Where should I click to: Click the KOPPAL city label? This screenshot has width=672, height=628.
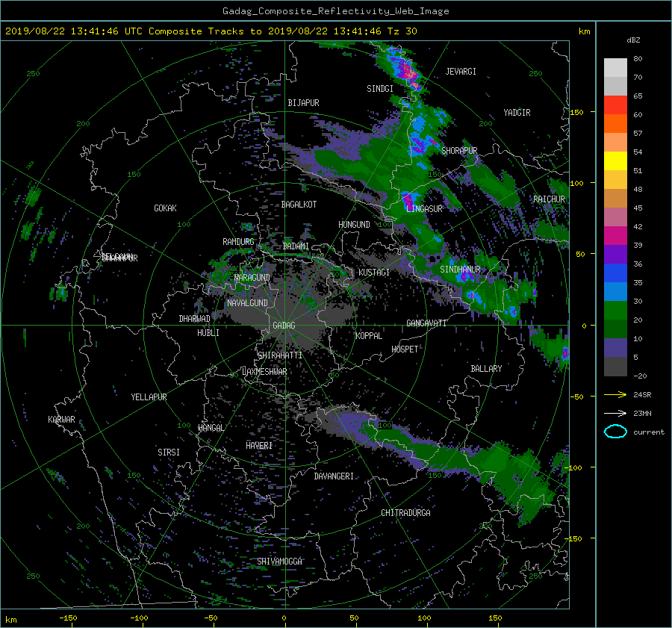369,336
